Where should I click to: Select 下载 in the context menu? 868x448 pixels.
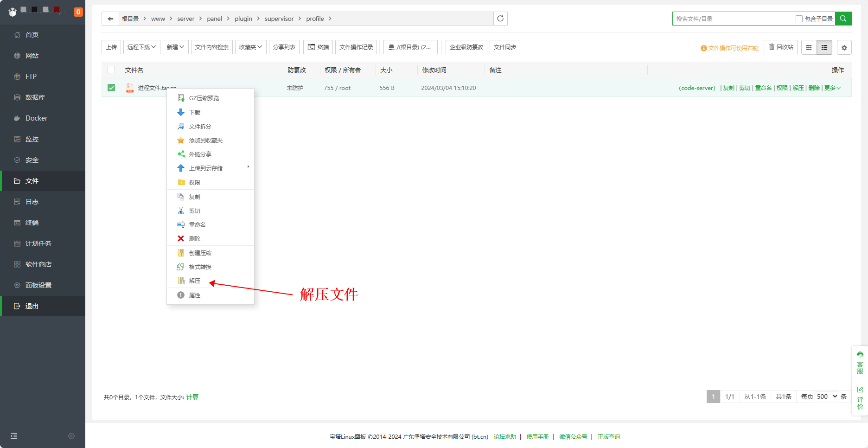click(x=195, y=113)
